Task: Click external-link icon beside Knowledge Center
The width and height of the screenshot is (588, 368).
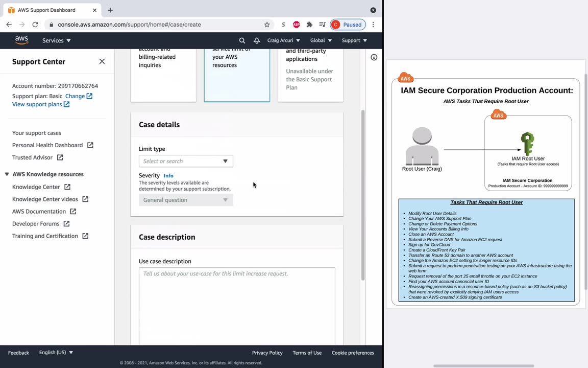Action: coord(67,187)
